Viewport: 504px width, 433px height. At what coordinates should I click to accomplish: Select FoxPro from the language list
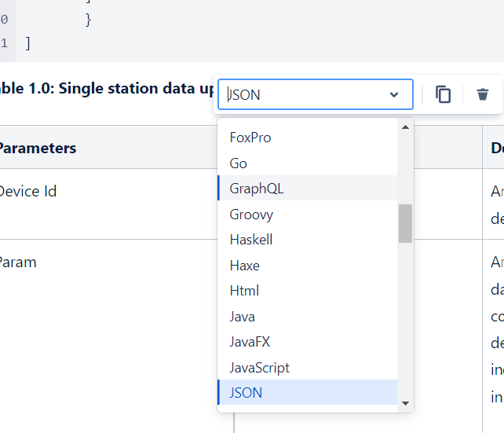(250, 138)
